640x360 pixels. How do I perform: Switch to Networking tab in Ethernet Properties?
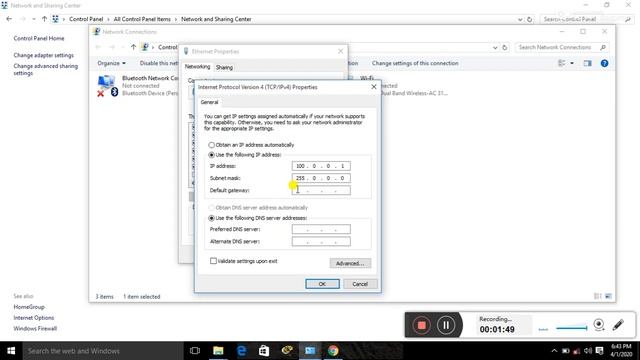click(197, 67)
